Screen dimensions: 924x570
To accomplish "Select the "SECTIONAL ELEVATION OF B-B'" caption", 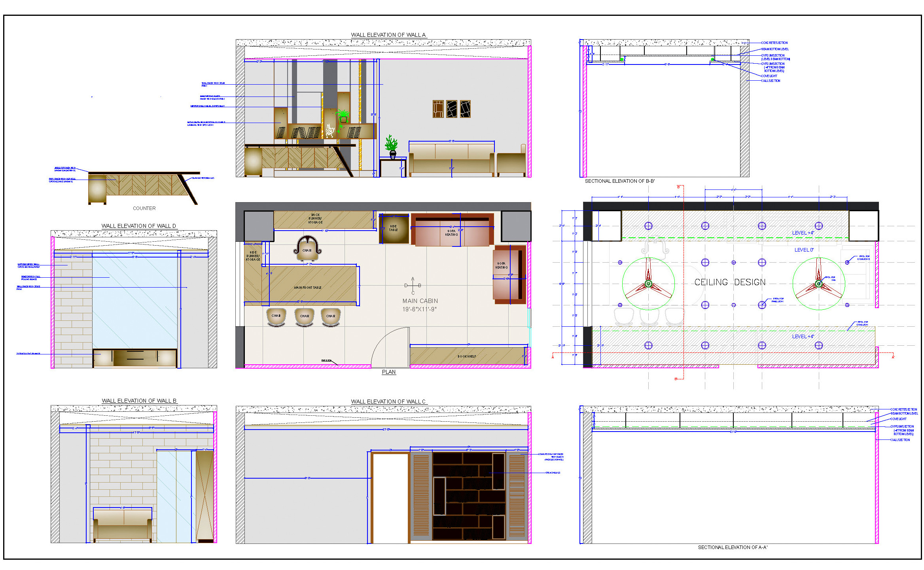I will [619, 181].
